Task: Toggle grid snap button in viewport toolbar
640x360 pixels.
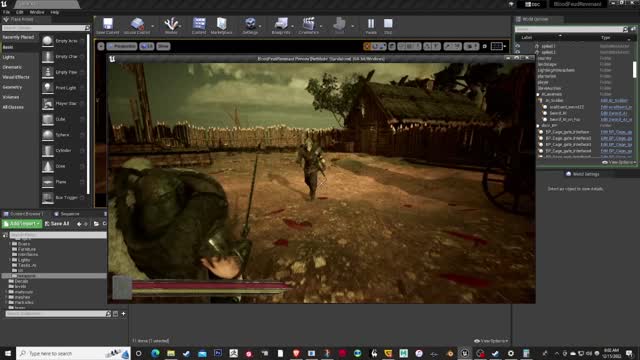Action: tap(409, 47)
